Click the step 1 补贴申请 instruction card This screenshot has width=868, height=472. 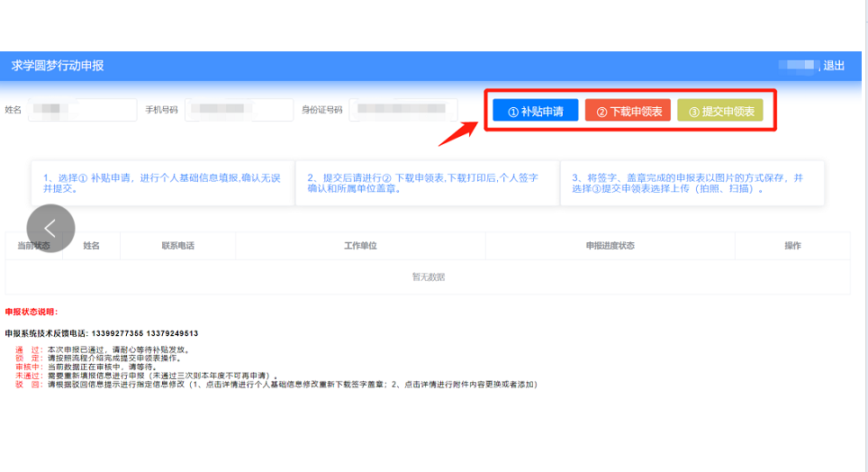[x=160, y=184]
